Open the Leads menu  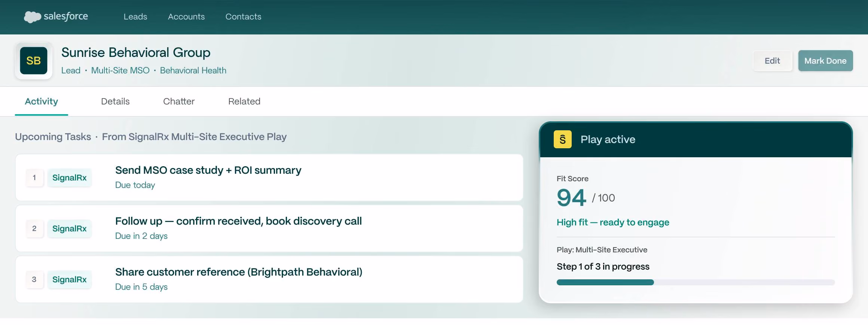click(135, 16)
